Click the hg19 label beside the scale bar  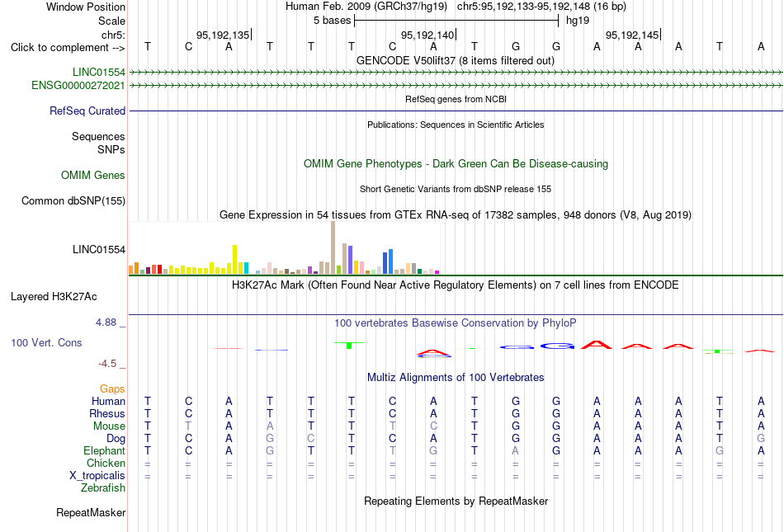pos(578,21)
